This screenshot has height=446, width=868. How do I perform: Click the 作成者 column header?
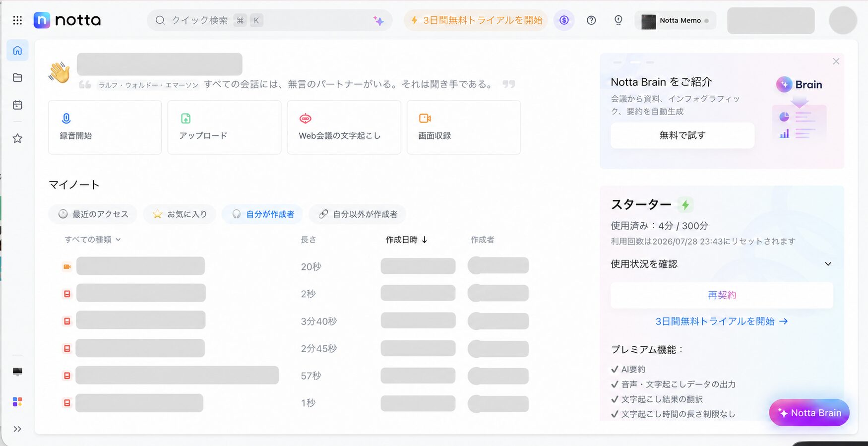coord(482,240)
